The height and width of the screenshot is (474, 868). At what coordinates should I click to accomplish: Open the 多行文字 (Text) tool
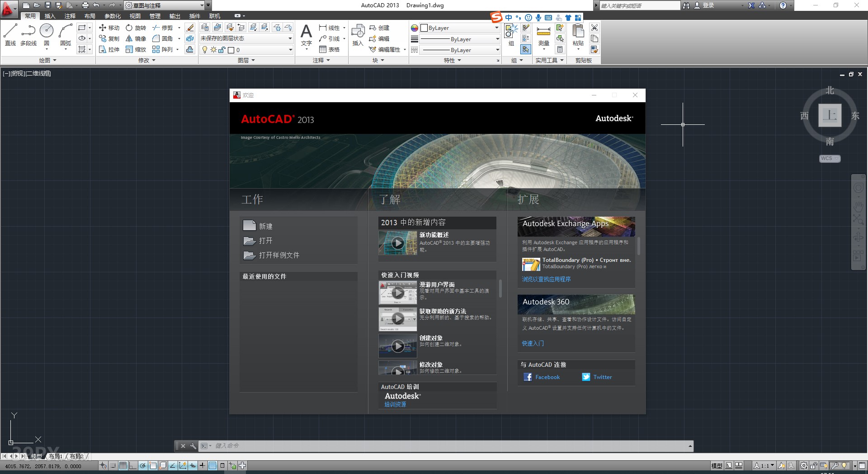[307, 32]
